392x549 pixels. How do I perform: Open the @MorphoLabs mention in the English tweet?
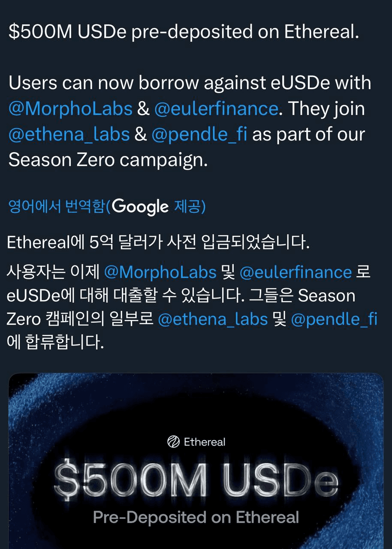tap(70, 109)
